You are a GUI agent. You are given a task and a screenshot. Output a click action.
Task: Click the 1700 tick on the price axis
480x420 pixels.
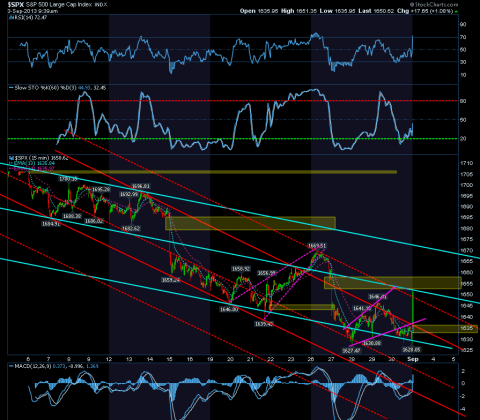coord(467,185)
